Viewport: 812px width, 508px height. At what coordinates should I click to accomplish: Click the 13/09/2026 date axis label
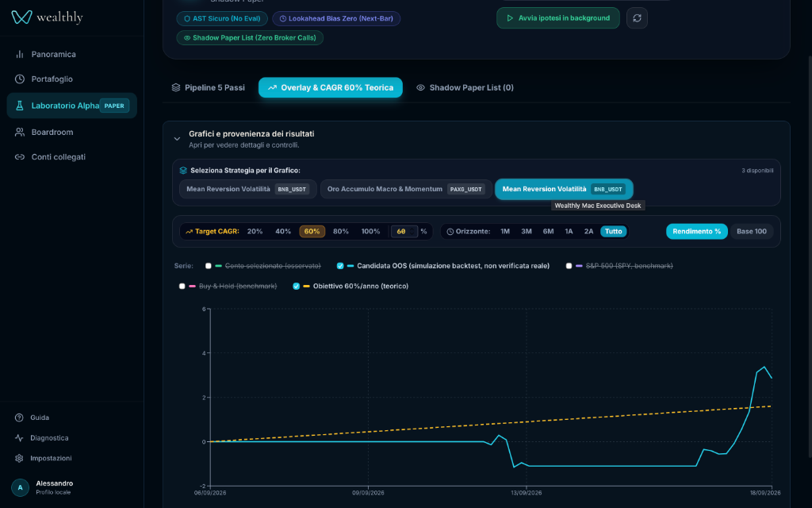point(527,493)
